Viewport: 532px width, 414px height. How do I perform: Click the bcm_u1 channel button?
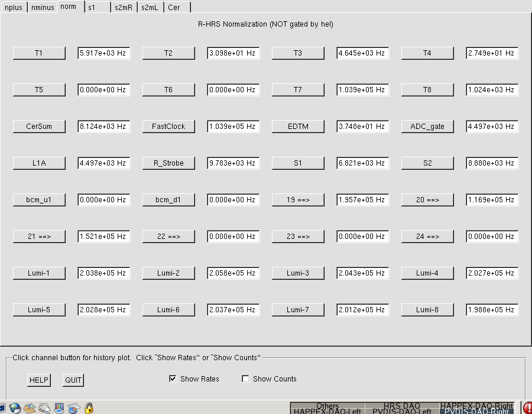point(39,199)
